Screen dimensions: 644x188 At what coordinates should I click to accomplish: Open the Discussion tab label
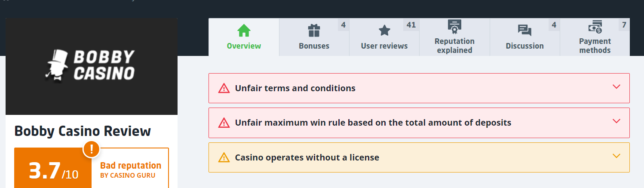click(x=524, y=46)
